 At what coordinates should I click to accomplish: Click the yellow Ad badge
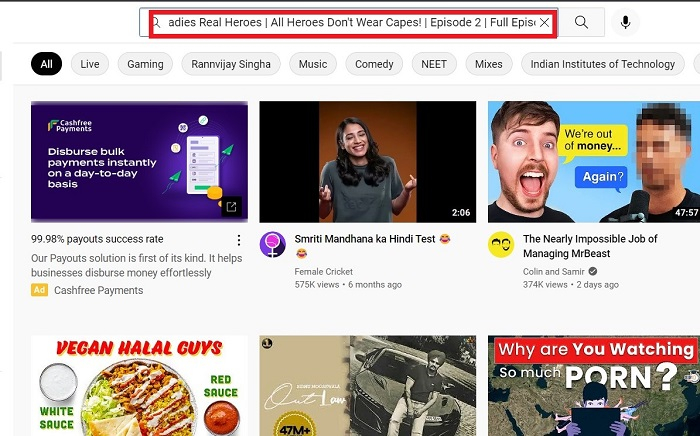click(39, 290)
